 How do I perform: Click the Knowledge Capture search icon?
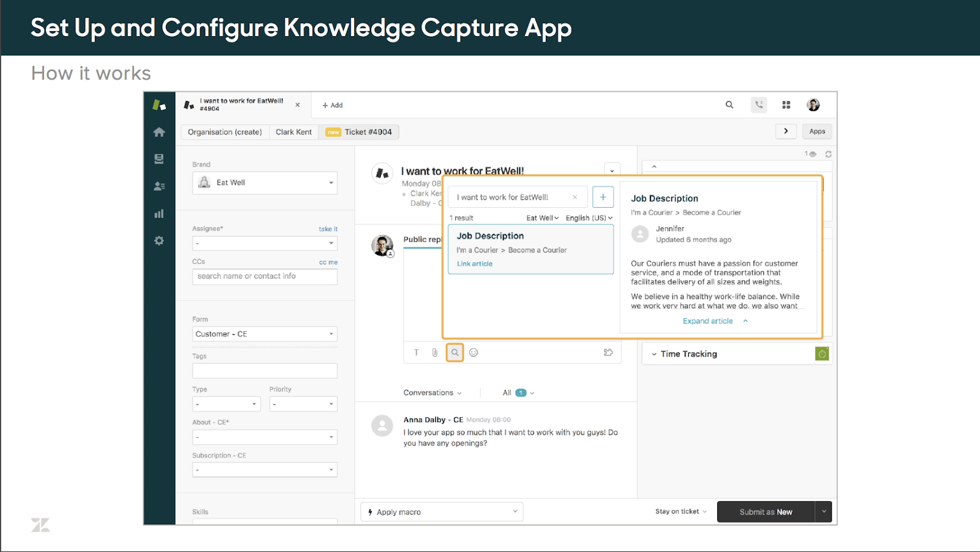tap(454, 352)
